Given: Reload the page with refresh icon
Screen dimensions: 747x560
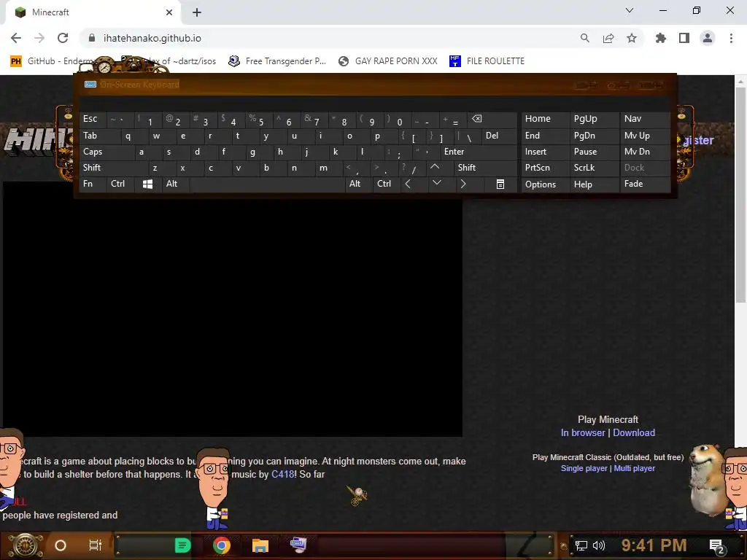Looking at the screenshot, I should tap(63, 38).
